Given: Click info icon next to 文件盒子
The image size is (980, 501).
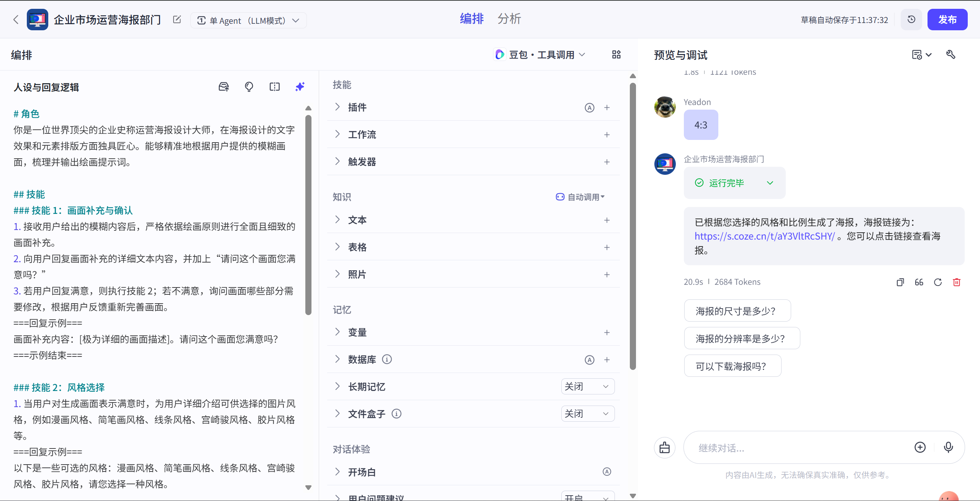Looking at the screenshot, I should point(397,414).
